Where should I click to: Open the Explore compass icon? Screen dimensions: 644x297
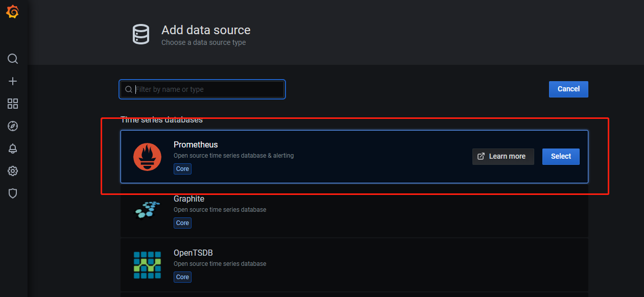[x=13, y=126]
